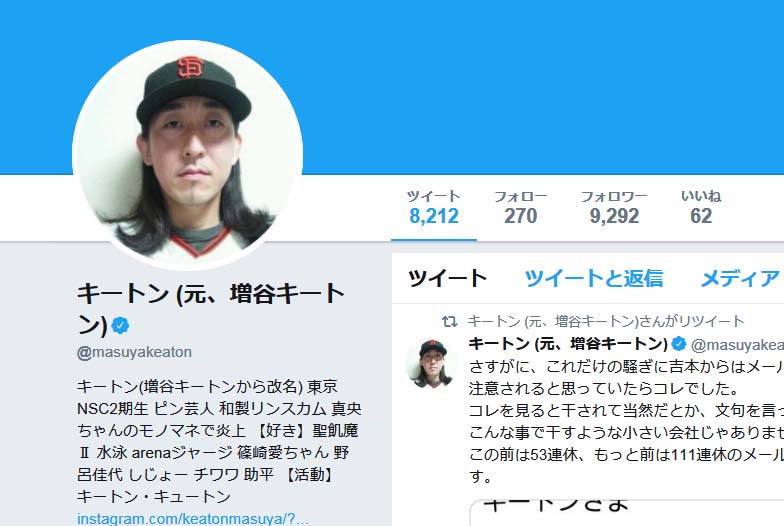Click the profile name キートン (元、増谷キートン)
This screenshot has height=526, width=784.
(x=210, y=309)
